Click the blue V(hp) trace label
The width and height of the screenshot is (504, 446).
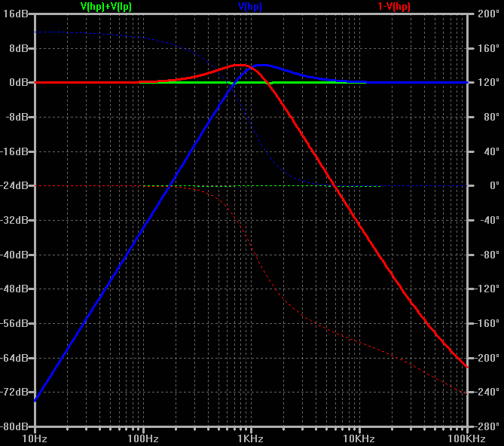pyautogui.click(x=250, y=7)
